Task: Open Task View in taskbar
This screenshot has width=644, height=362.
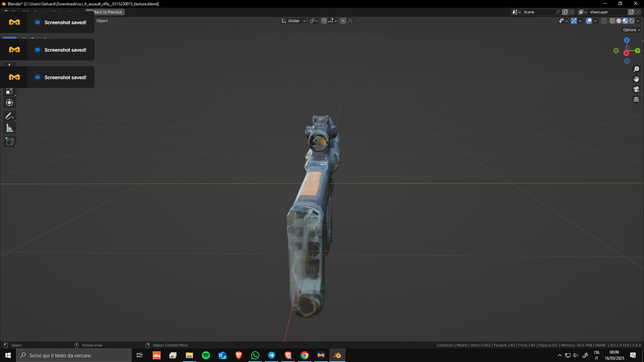Action: click(140, 355)
